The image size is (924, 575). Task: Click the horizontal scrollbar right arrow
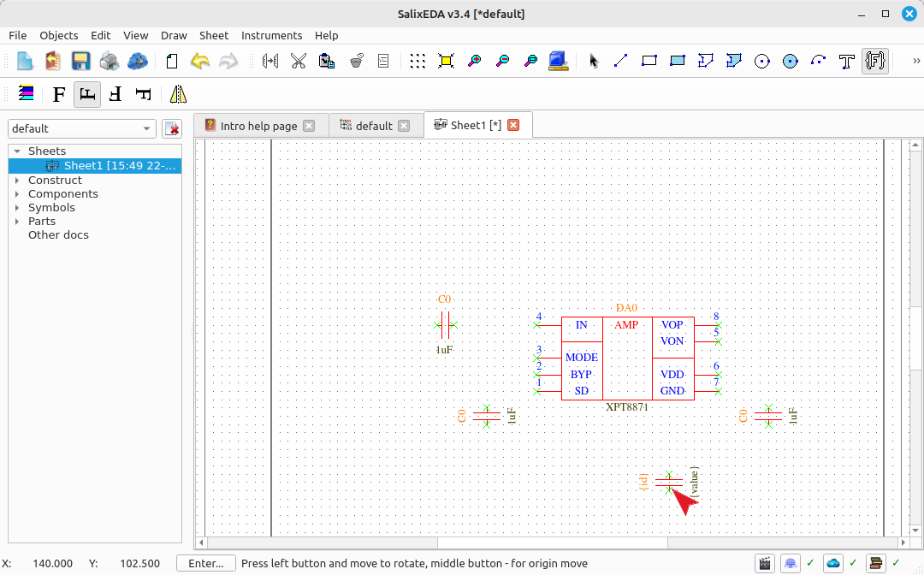point(903,542)
